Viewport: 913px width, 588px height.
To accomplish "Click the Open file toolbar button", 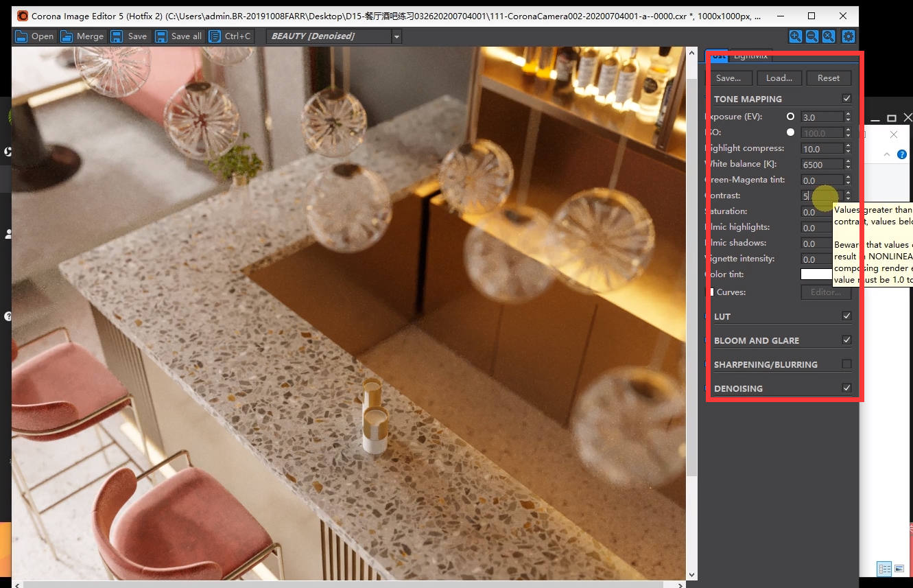I will [x=34, y=36].
